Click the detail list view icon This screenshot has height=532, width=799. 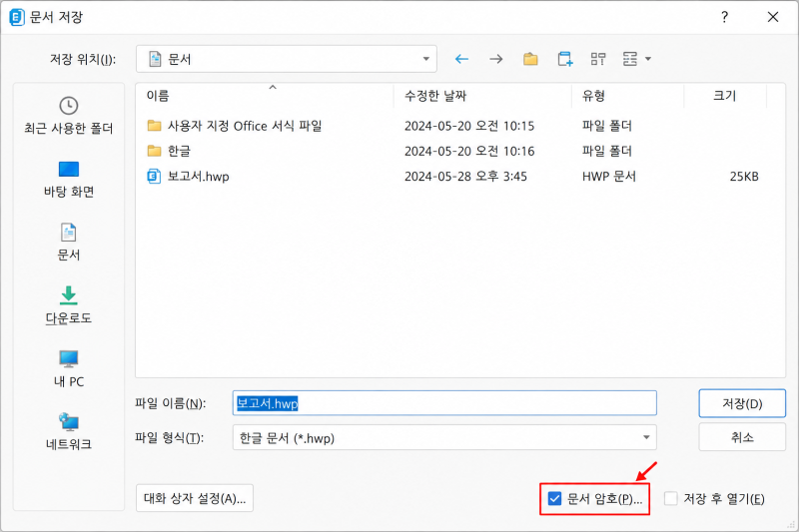pos(630,59)
